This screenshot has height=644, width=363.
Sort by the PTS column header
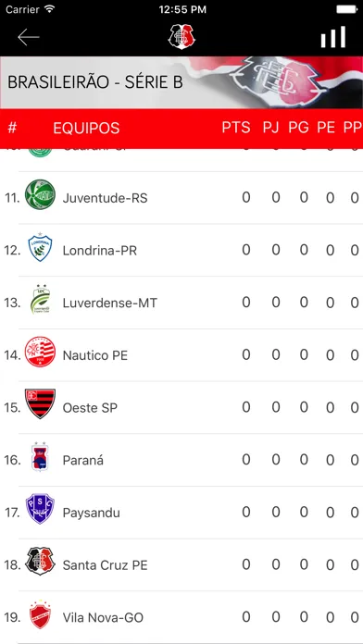point(236,128)
